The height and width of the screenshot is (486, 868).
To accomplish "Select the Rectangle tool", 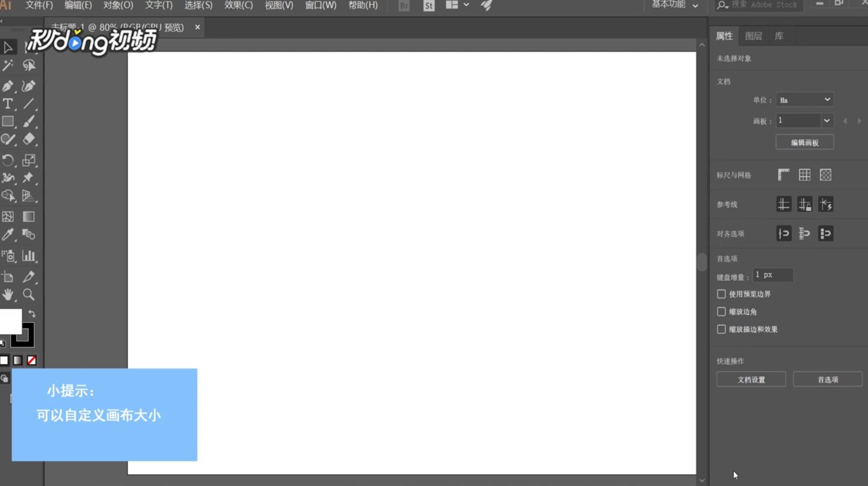I will click(8, 122).
